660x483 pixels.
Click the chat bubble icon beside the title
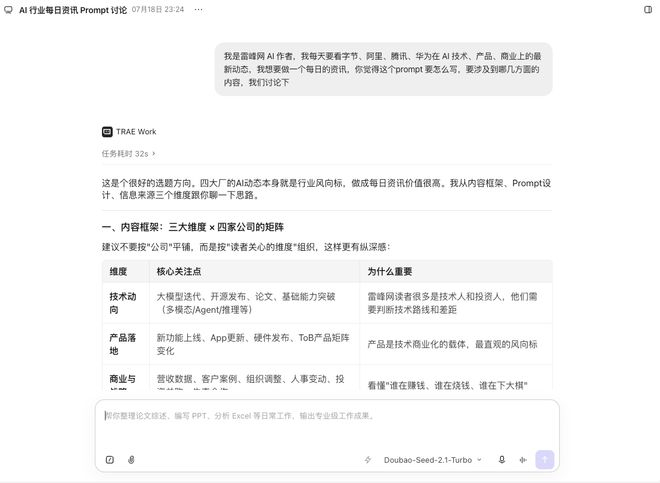point(8,10)
